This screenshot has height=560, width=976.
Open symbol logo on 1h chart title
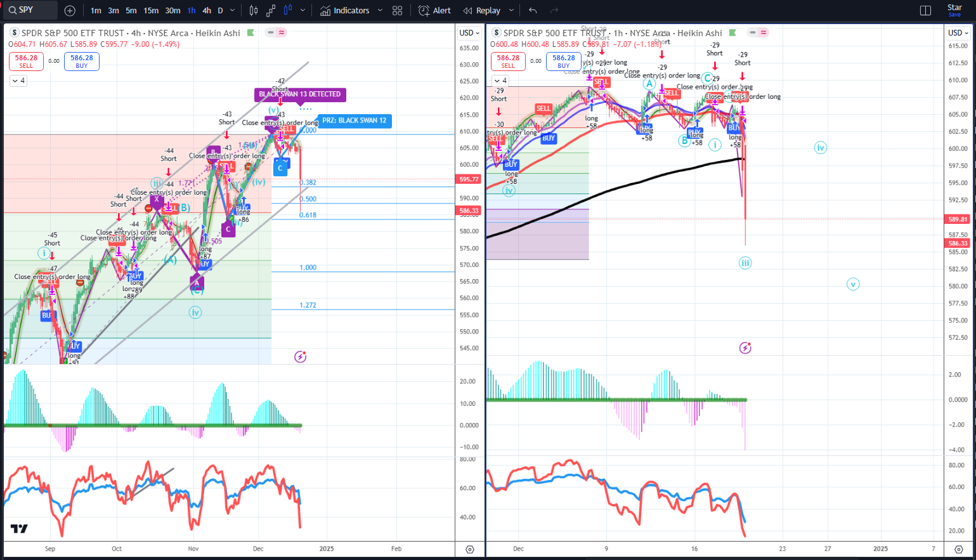pos(497,33)
